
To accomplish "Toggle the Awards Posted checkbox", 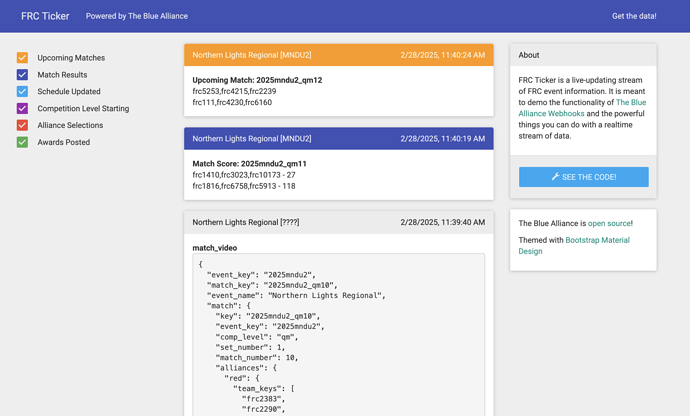I will coord(22,142).
